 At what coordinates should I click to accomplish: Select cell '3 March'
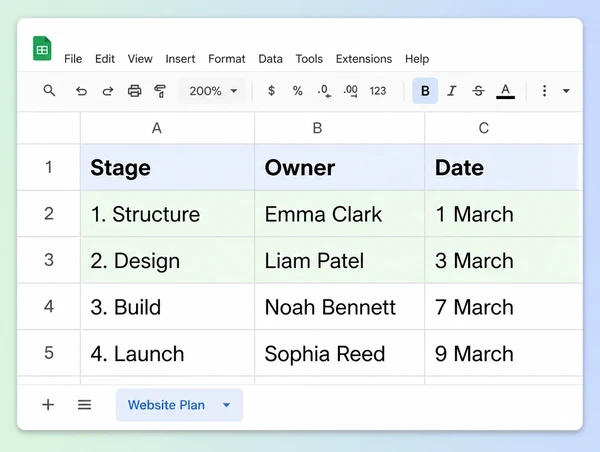click(x=504, y=260)
